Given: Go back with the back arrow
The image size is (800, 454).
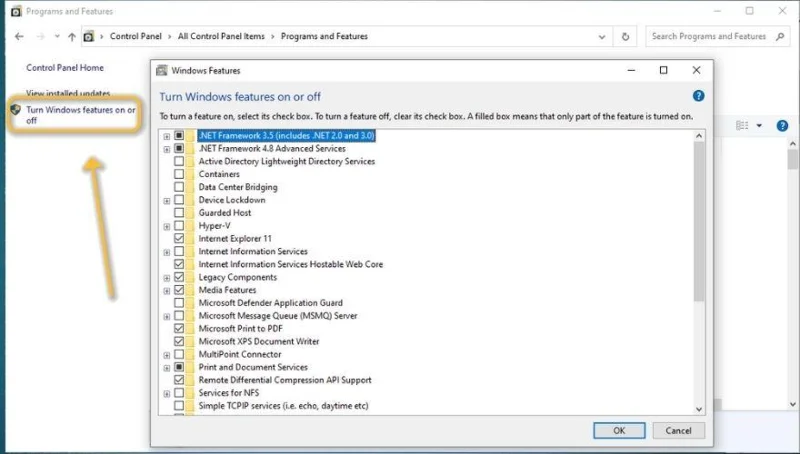Looking at the screenshot, I should coord(19,37).
